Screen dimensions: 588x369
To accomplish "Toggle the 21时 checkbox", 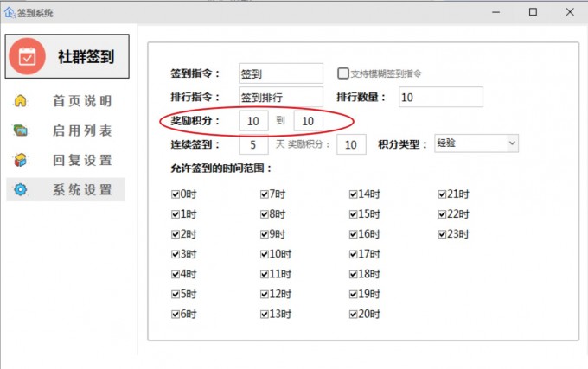I will (442, 194).
